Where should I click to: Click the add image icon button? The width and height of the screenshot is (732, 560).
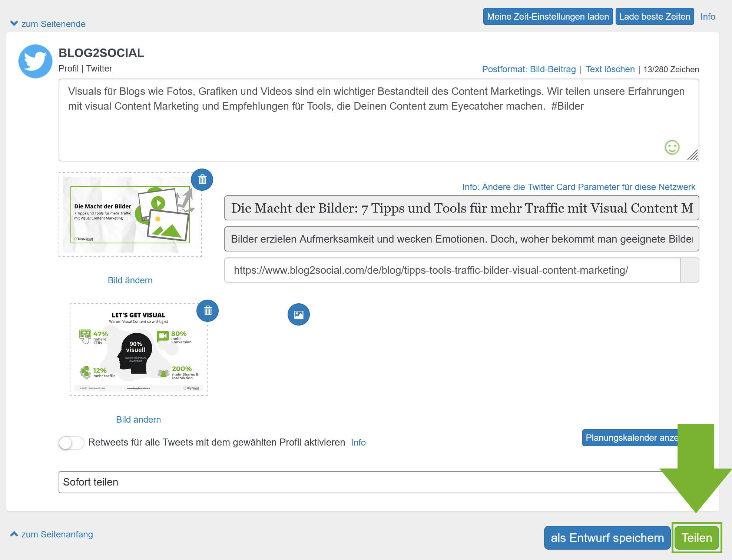coord(299,314)
